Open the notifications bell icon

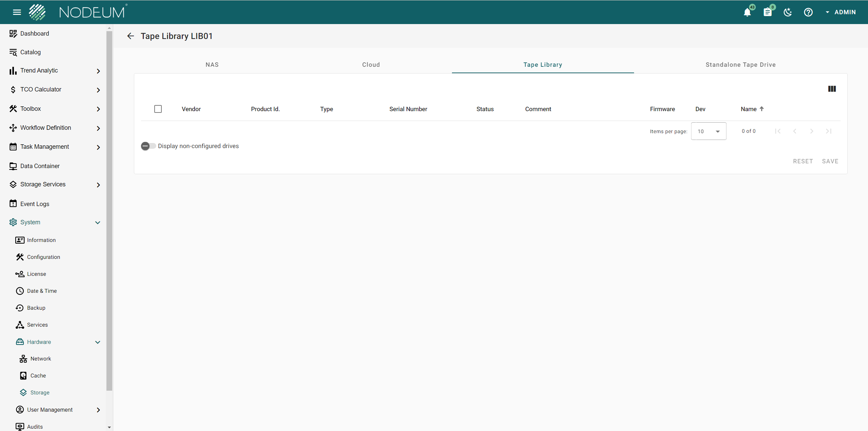pyautogui.click(x=747, y=12)
